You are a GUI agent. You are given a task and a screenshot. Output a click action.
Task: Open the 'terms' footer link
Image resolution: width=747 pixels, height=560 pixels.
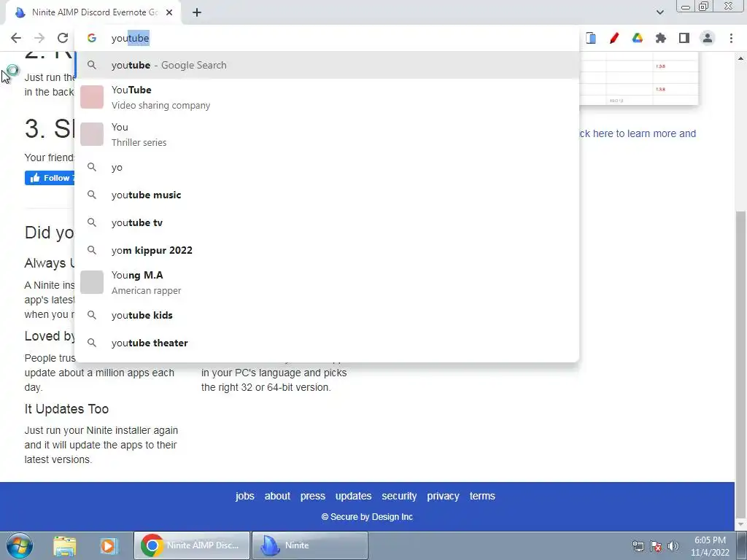tap(482, 496)
